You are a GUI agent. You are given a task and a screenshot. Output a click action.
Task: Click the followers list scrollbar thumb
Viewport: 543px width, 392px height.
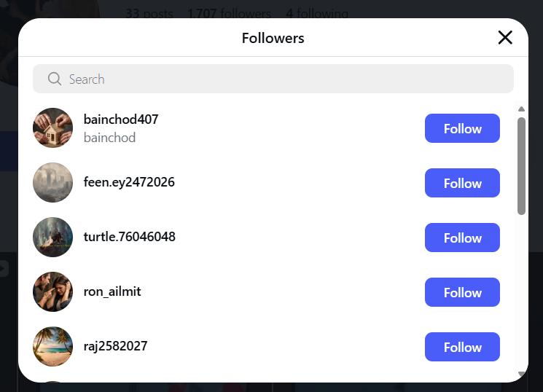point(521,166)
